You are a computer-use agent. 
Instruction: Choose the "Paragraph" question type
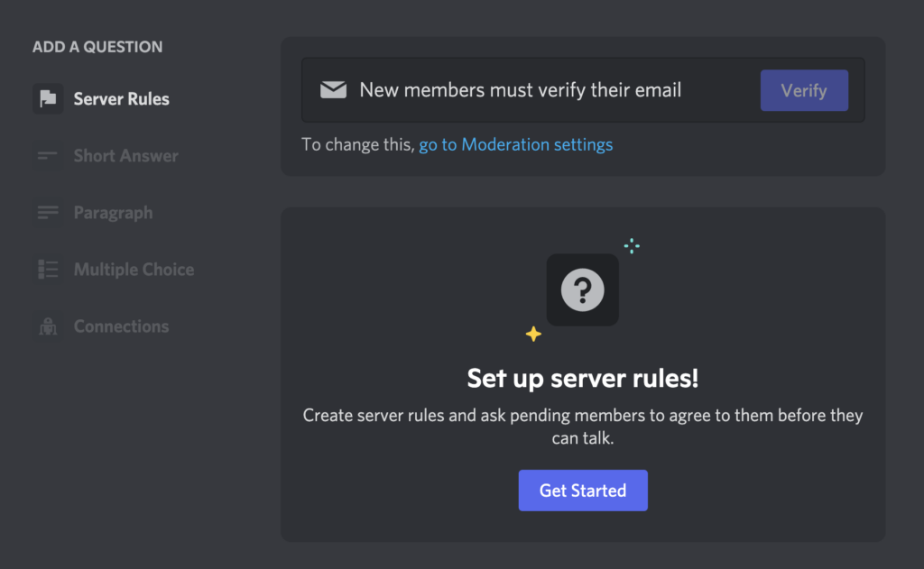114,212
